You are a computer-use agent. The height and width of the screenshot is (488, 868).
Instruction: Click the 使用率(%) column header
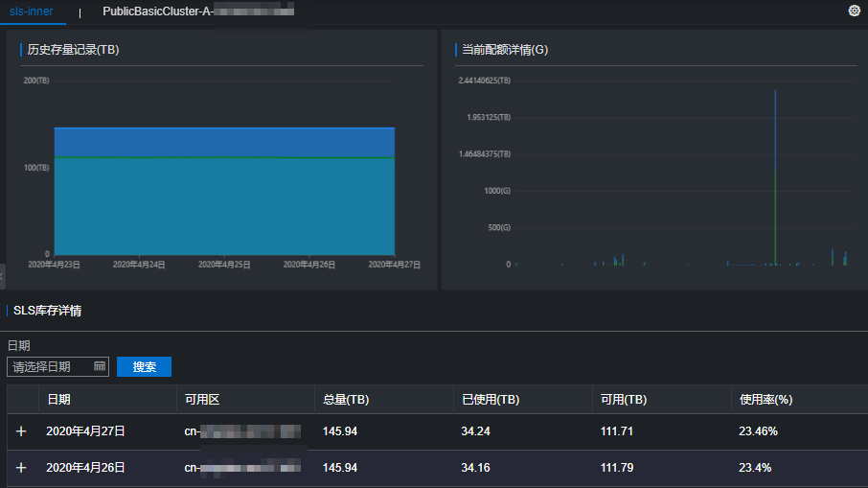click(766, 400)
